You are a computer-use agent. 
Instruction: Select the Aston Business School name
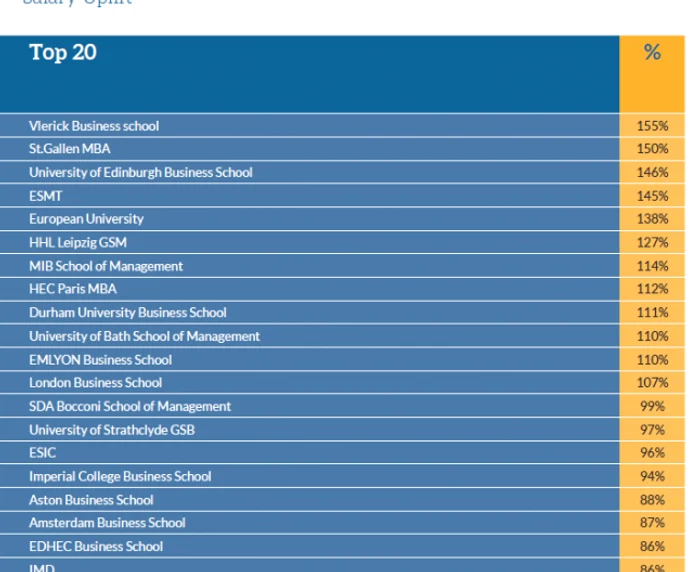(x=92, y=500)
